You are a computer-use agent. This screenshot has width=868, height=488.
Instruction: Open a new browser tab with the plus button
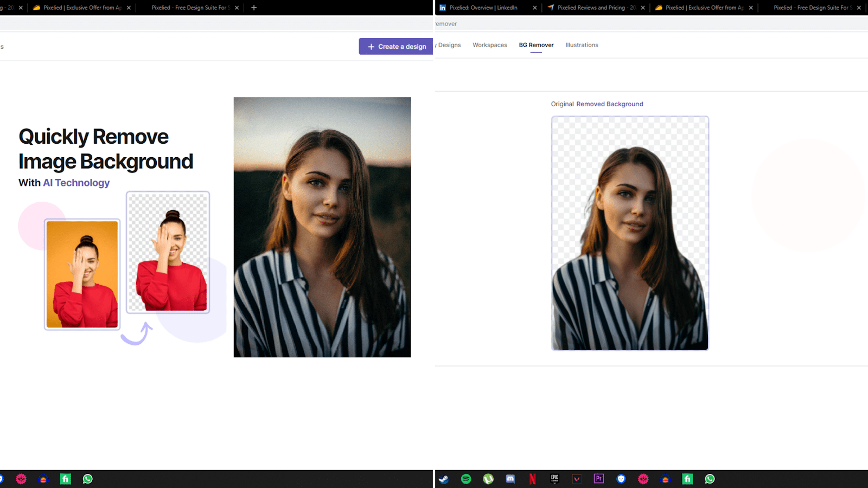(253, 8)
